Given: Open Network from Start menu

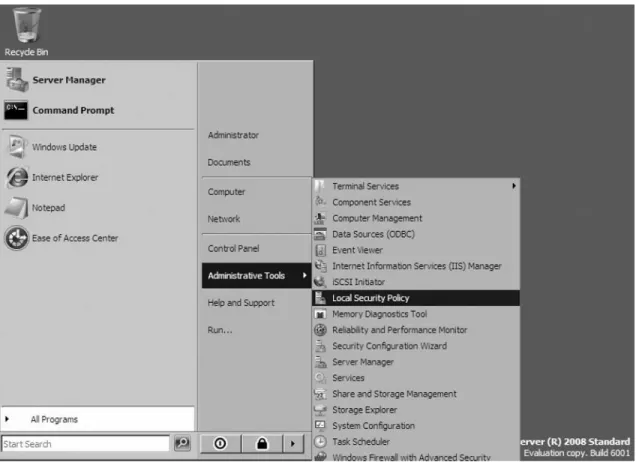Looking at the screenshot, I should tap(224, 219).
